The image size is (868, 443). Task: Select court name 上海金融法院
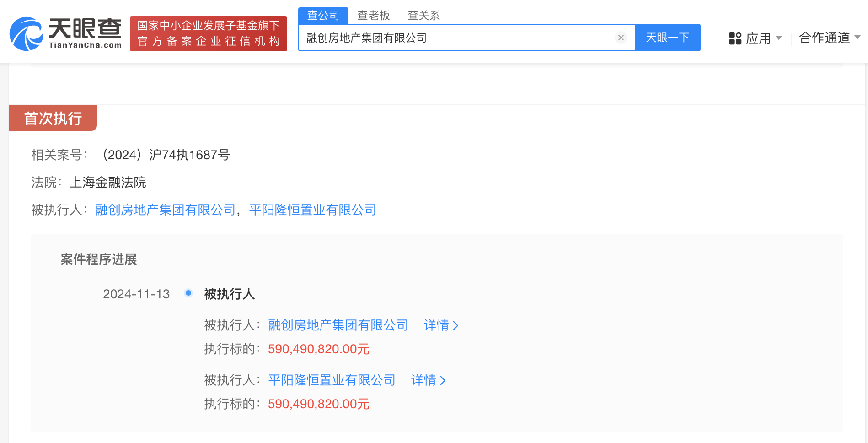pyautogui.click(x=108, y=182)
